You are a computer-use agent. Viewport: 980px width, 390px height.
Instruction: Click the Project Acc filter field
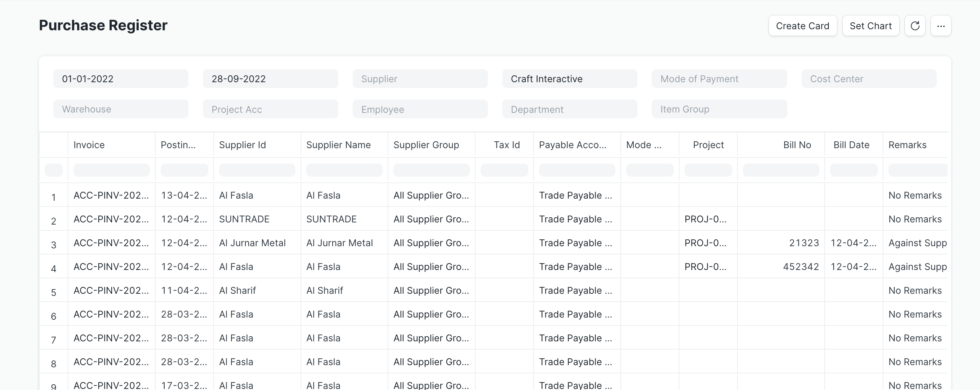pyautogui.click(x=270, y=109)
